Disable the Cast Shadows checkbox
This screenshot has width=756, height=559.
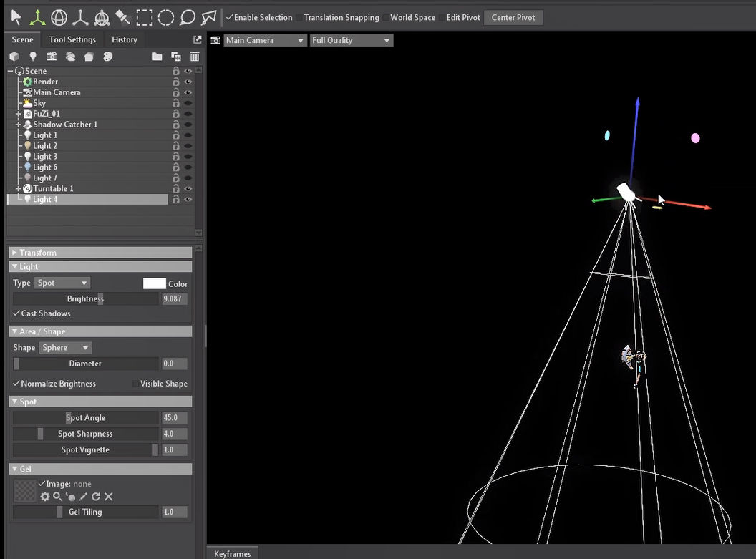16,313
